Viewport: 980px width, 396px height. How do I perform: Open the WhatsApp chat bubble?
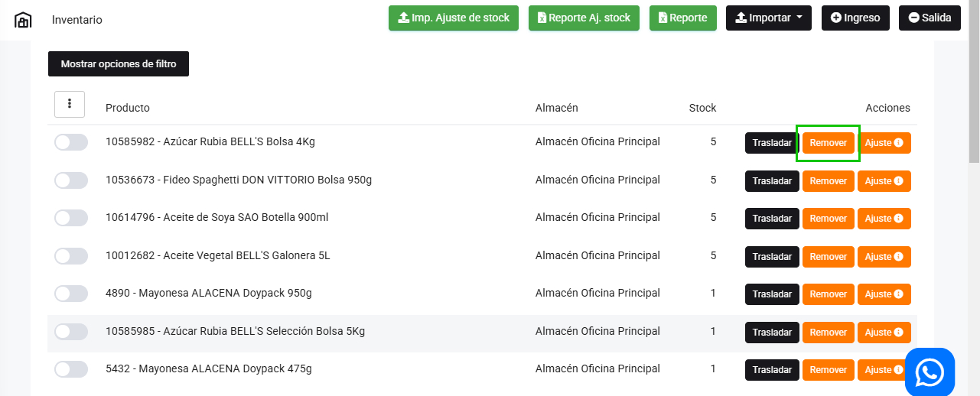click(x=930, y=372)
